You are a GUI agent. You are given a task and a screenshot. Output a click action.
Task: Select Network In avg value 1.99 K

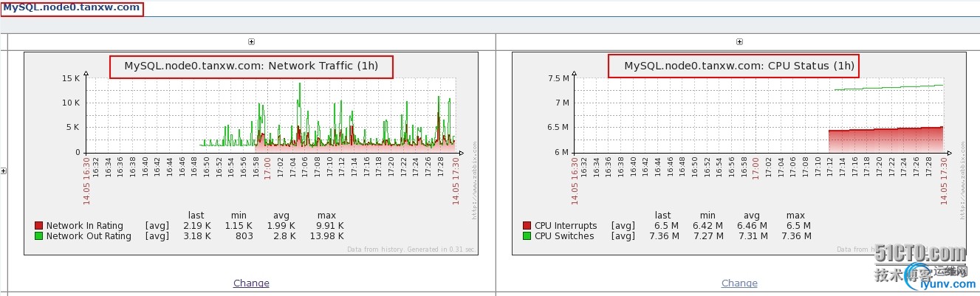tap(281, 226)
